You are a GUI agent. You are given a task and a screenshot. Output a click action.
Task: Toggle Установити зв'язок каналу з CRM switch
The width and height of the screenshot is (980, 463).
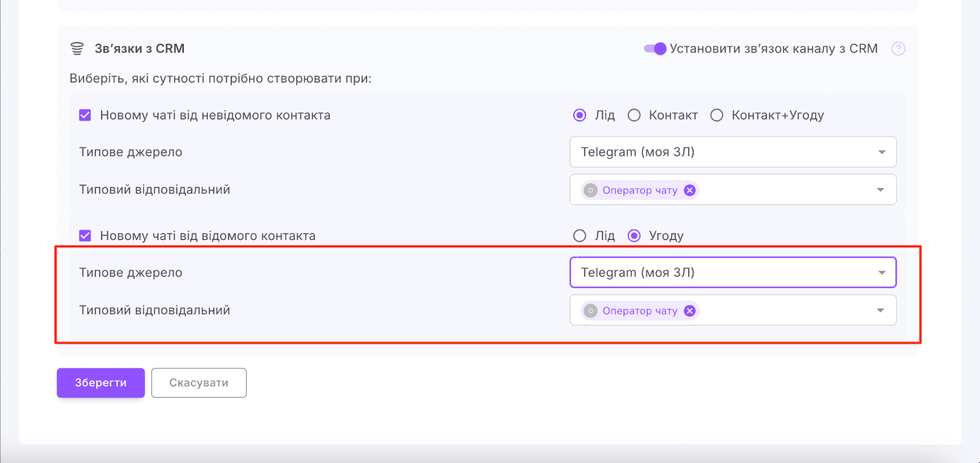[x=655, y=49]
